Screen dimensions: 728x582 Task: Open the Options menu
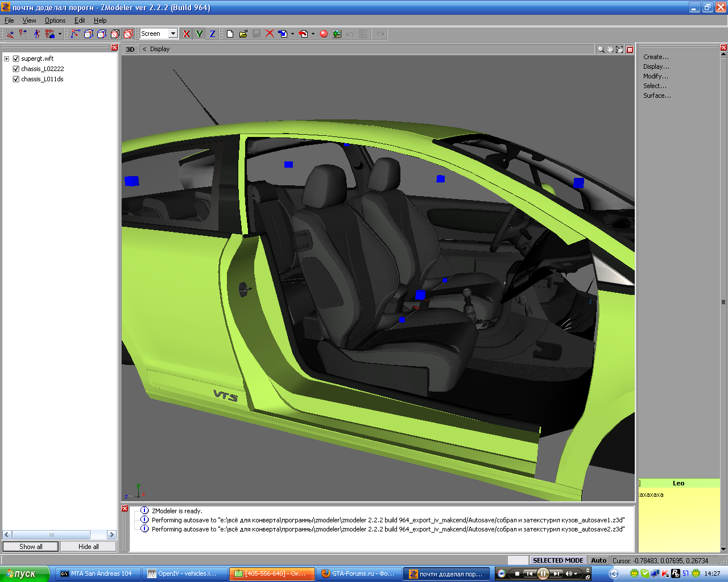(55, 20)
